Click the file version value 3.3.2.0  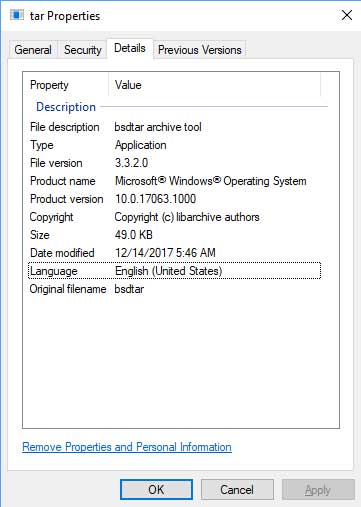[131, 163]
